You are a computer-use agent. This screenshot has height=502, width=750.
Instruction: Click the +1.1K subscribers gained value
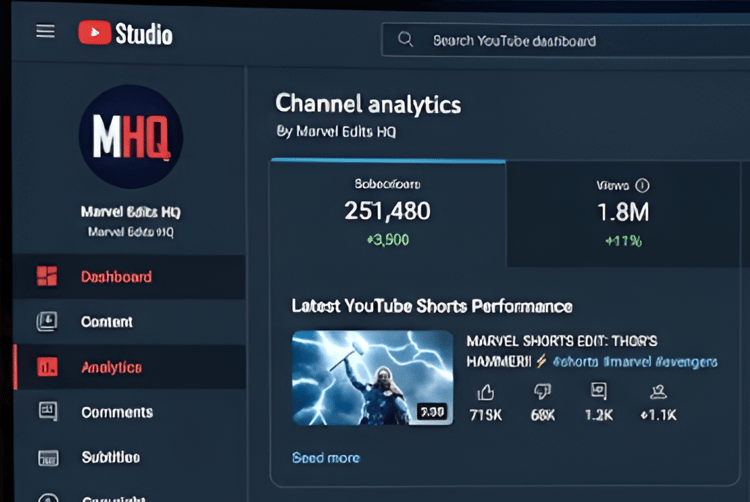659,415
